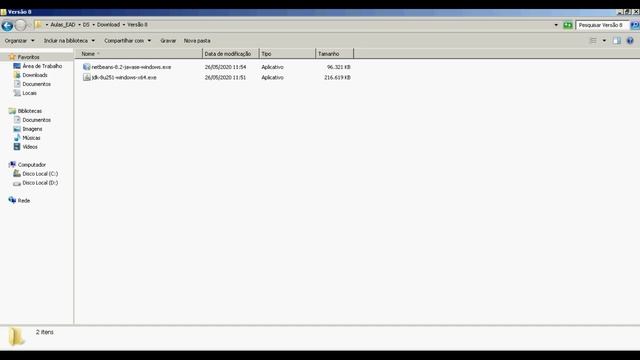Open the Compartilhar com dropdown

(127, 41)
